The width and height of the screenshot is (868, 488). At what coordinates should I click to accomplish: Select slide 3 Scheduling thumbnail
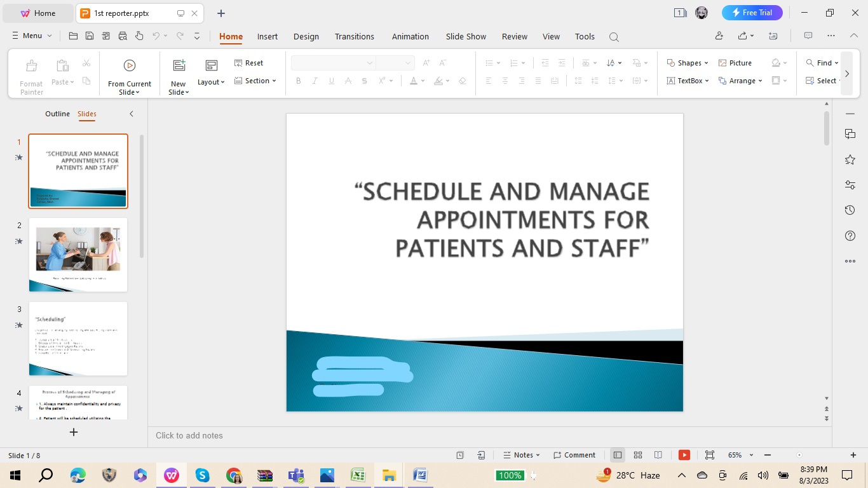coord(78,339)
